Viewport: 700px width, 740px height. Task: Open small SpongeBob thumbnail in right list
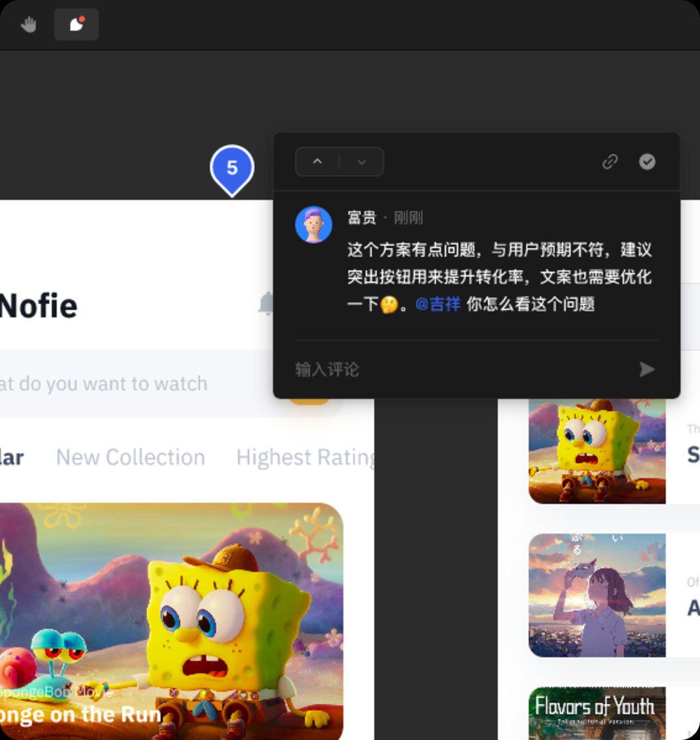click(x=597, y=451)
